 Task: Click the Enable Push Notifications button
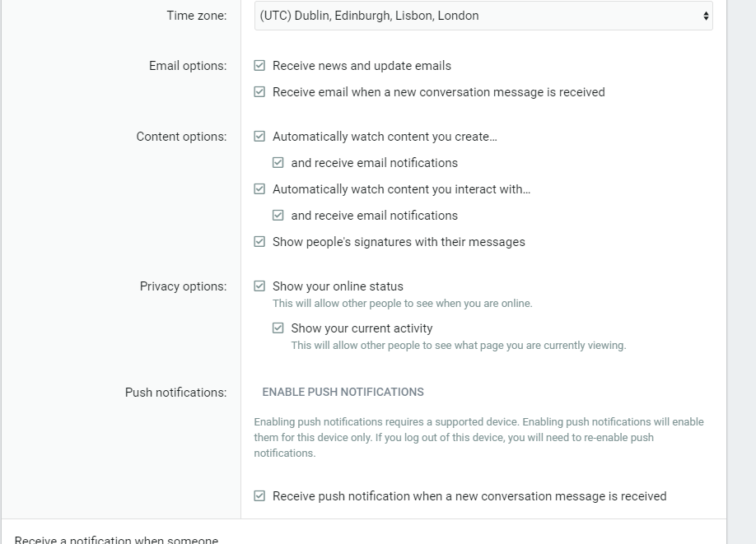click(343, 393)
